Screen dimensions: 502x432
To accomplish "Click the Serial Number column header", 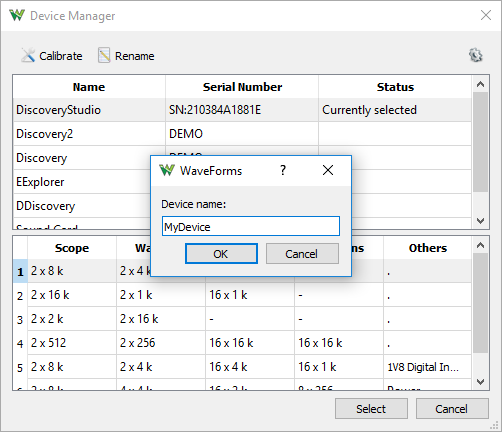I will click(x=242, y=87).
